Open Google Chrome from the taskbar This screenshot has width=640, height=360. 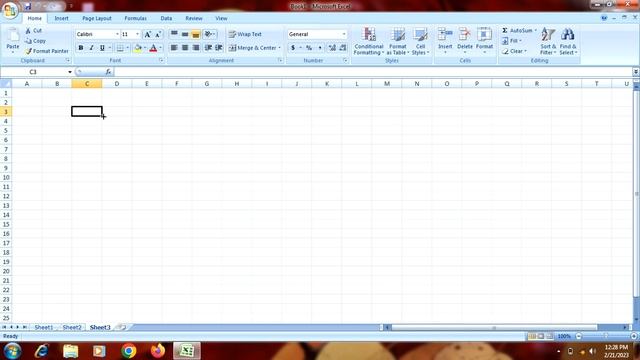coord(129,351)
